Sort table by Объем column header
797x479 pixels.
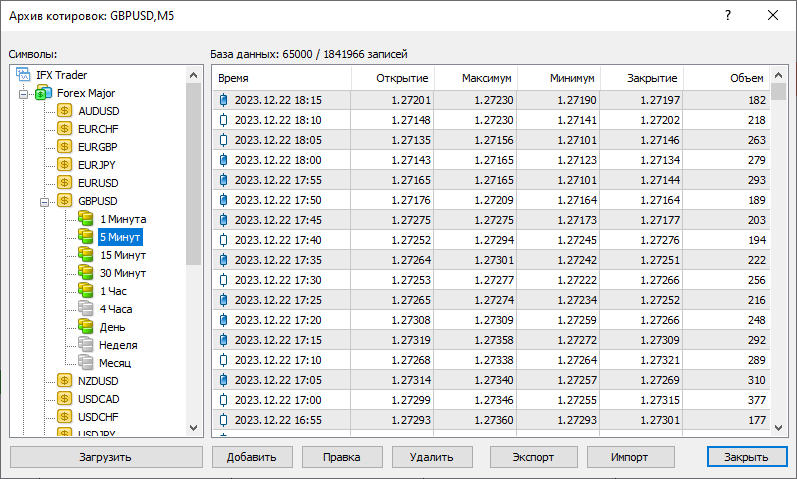(x=726, y=78)
